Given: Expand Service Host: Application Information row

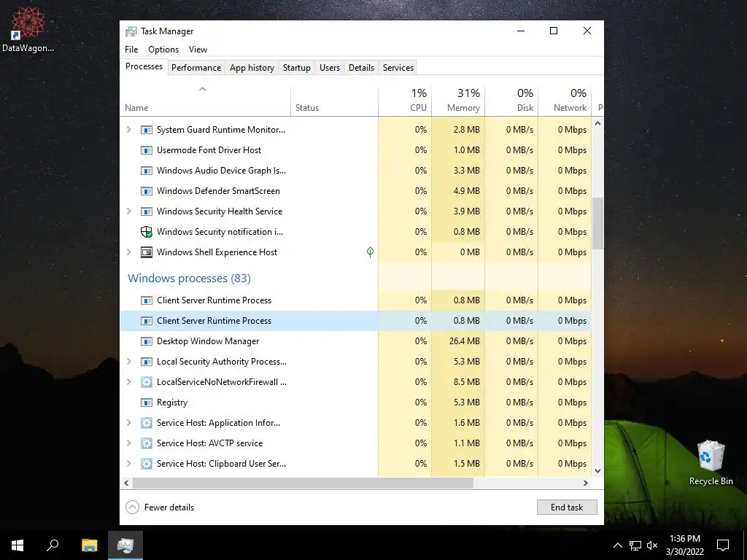Looking at the screenshot, I should 128,423.
